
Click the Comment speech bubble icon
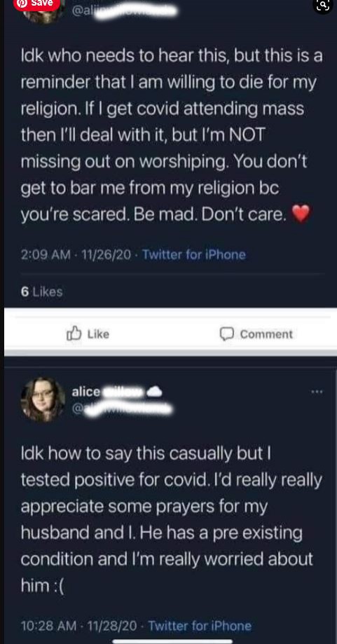coord(226,334)
